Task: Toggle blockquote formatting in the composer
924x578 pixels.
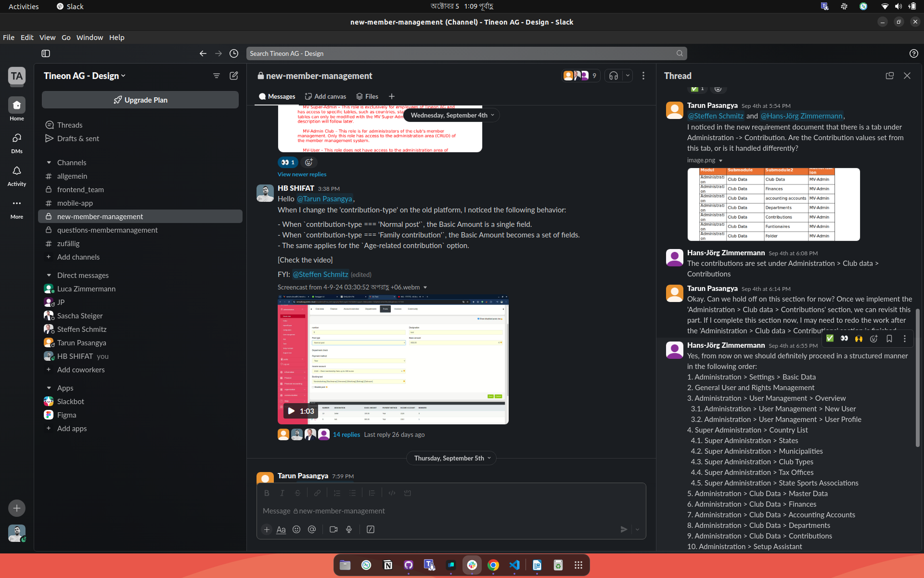Action: (x=372, y=493)
